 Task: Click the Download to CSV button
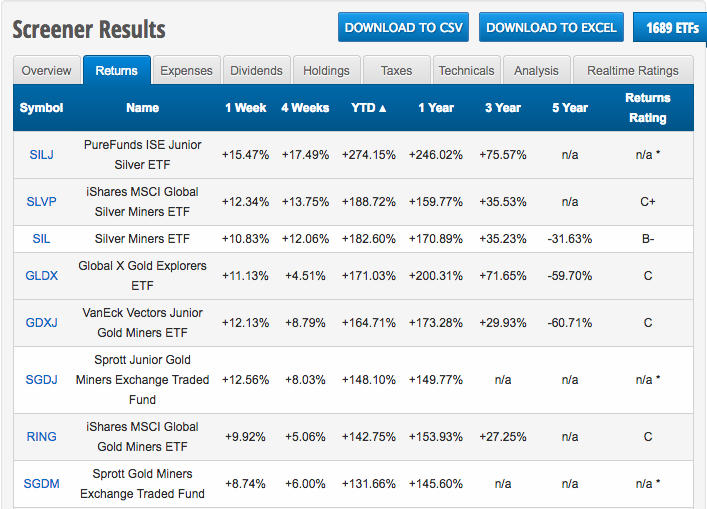(x=404, y=28)
